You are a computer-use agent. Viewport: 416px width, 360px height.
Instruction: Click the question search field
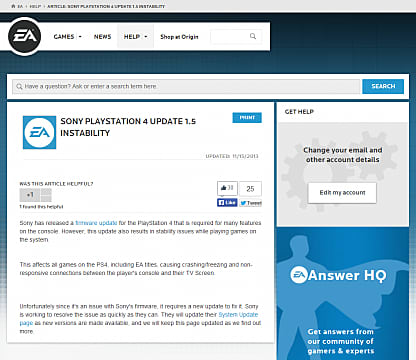186,86
